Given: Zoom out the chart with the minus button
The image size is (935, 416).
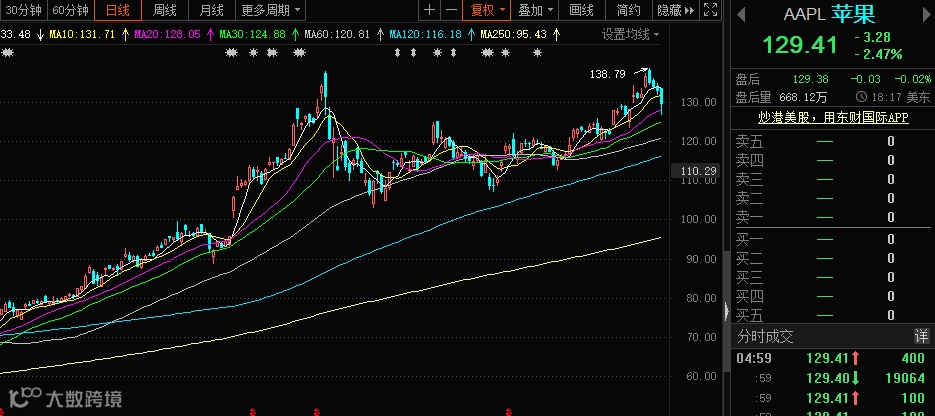Looking at the screenshot, I should pos(451,10).
